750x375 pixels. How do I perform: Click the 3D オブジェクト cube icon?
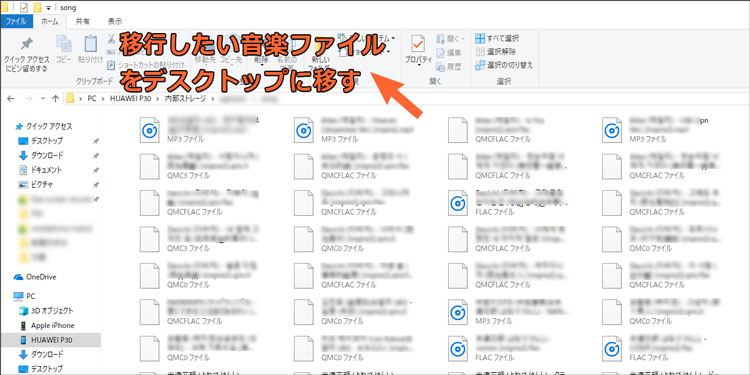pyautogui.click(x=23, y=310)
